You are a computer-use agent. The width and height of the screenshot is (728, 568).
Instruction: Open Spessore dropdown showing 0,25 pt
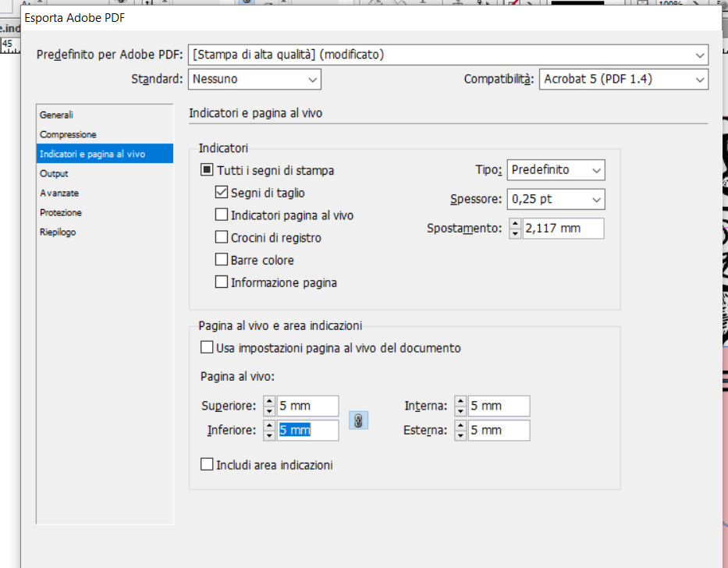click(556, 199)
